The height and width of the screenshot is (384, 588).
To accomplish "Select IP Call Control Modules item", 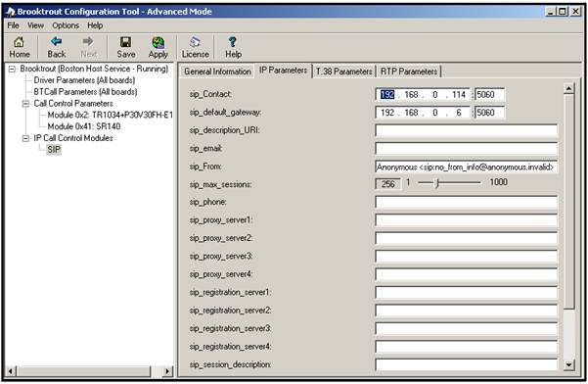I will click(73, 138).
